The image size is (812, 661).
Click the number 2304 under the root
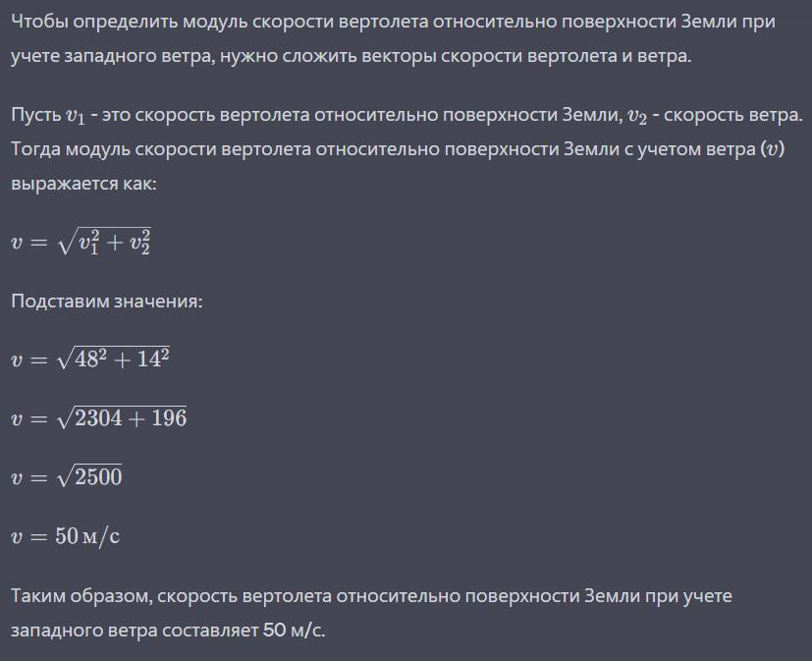click(x=98, y=418)
